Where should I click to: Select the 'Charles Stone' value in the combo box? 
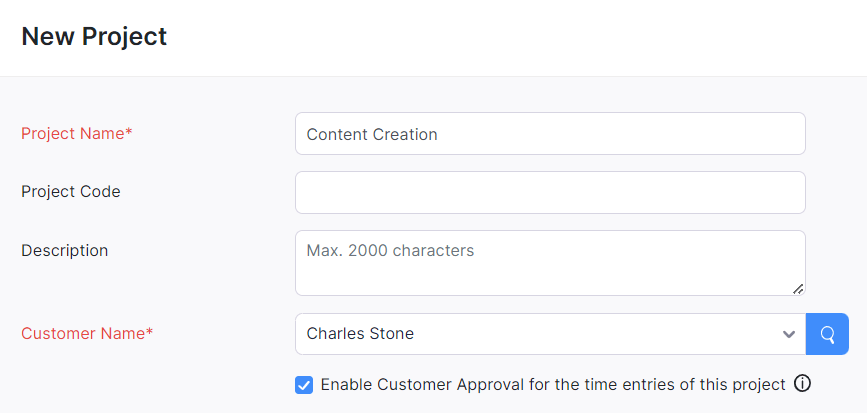pos(360,334)
